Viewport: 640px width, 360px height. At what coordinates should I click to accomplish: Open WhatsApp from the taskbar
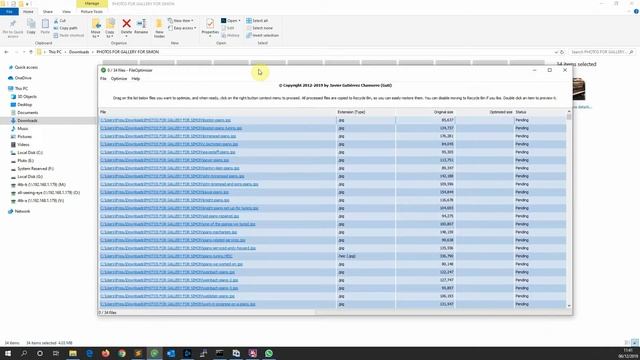(269, 353)
